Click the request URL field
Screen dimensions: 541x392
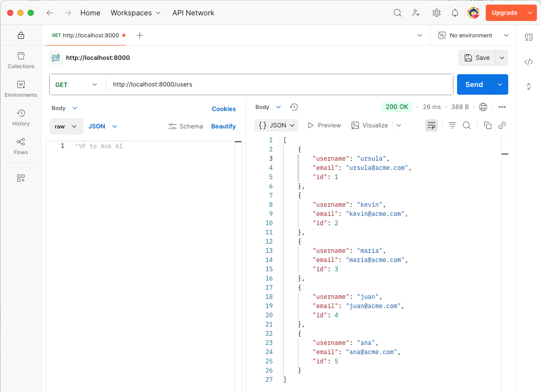(x=279, y=84)
